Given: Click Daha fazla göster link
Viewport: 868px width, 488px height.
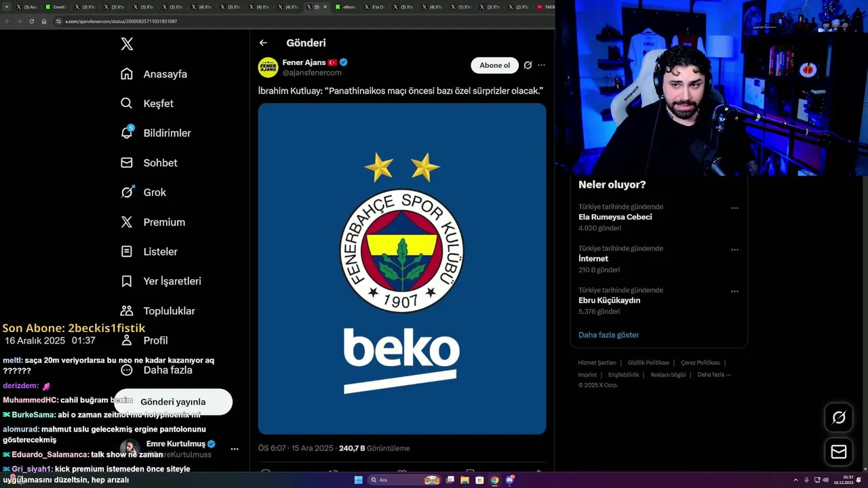Looking at the screenshot, I should pos(608,335).
